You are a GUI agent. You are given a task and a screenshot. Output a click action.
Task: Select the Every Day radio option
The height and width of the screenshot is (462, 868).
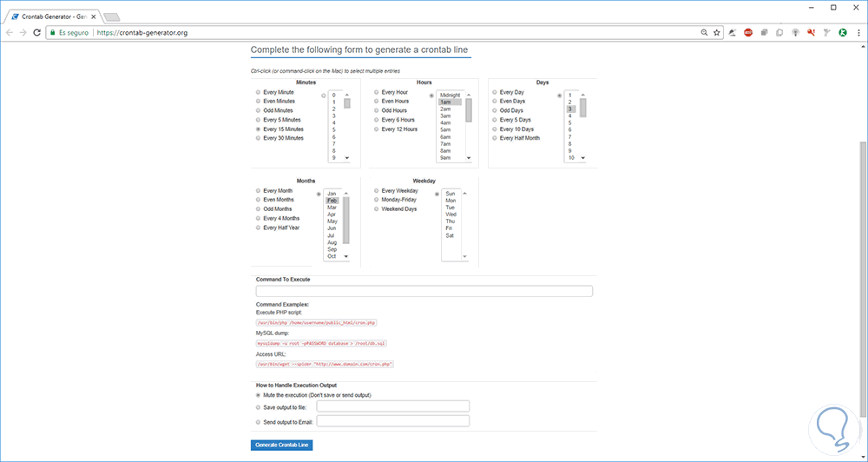click(495, 93)
